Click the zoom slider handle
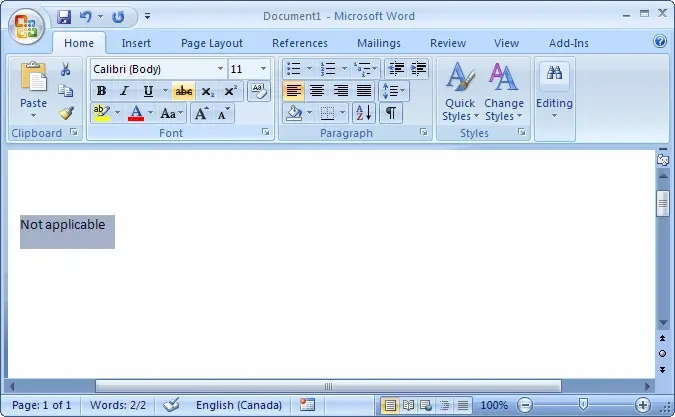Viewport: 675px width, 417px height. (583, 405)
